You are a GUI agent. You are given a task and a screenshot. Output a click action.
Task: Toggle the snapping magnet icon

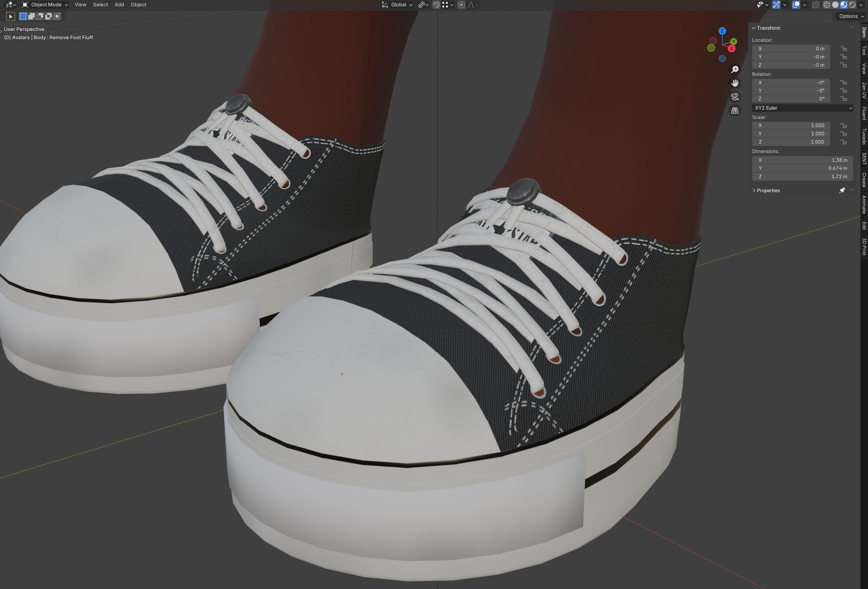point(436,5)
